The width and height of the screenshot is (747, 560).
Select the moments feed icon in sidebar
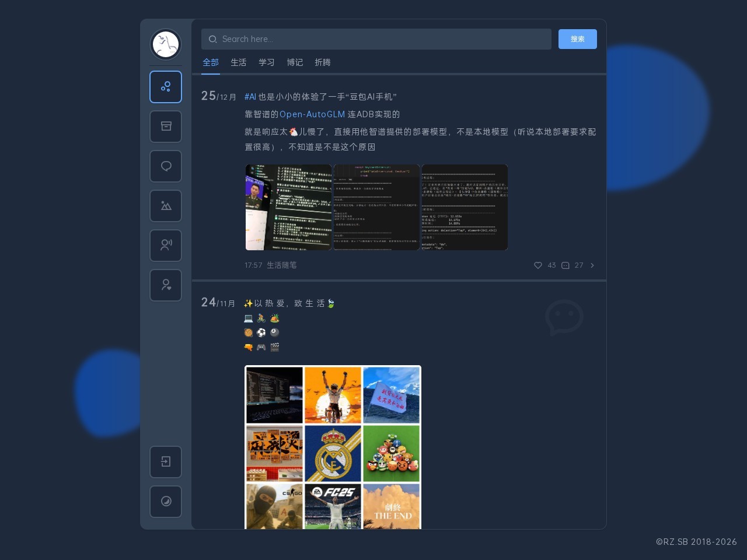pos(166,87)
